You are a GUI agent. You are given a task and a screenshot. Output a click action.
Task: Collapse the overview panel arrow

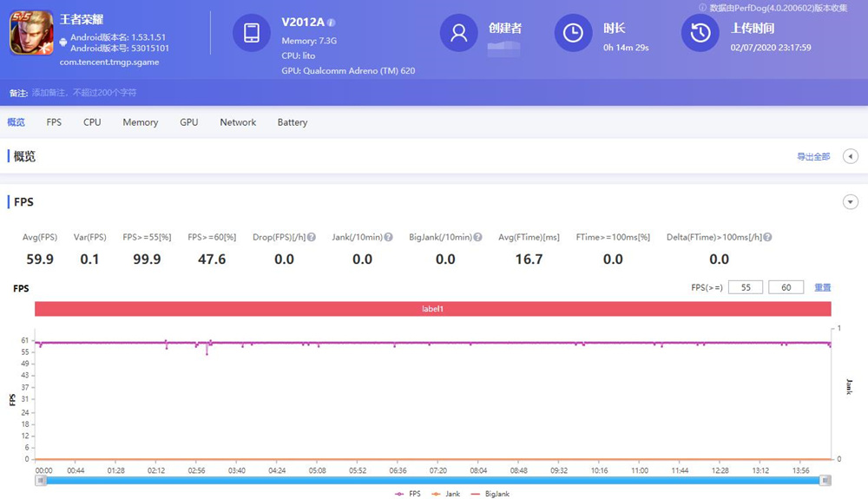pyautogui.click(x=851, y=156)
